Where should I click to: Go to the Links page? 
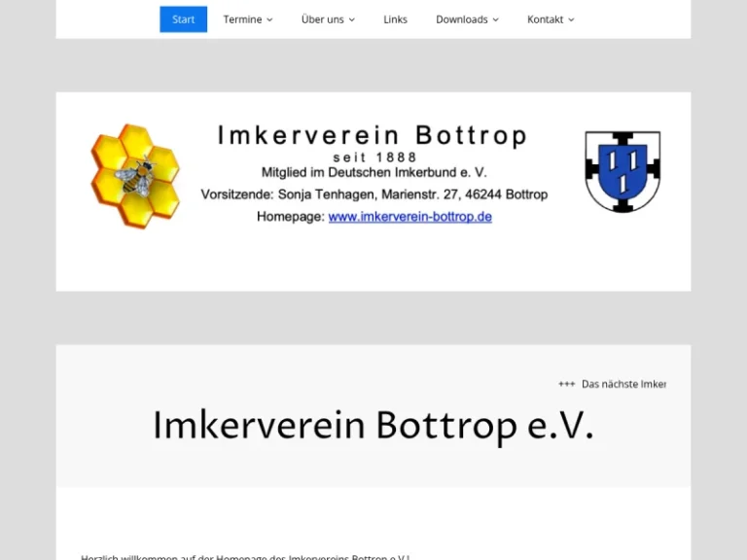click(396, 19)
